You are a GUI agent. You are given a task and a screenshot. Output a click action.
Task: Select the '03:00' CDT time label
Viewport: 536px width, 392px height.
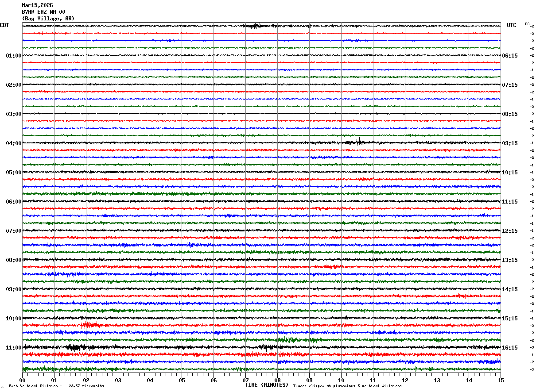(x=14, y=114)
